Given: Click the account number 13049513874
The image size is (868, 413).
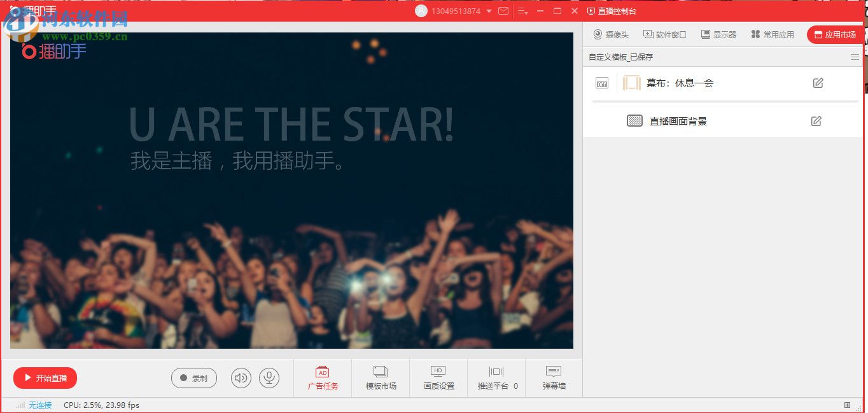Looking at the screenshot, I should coord(456,11).
